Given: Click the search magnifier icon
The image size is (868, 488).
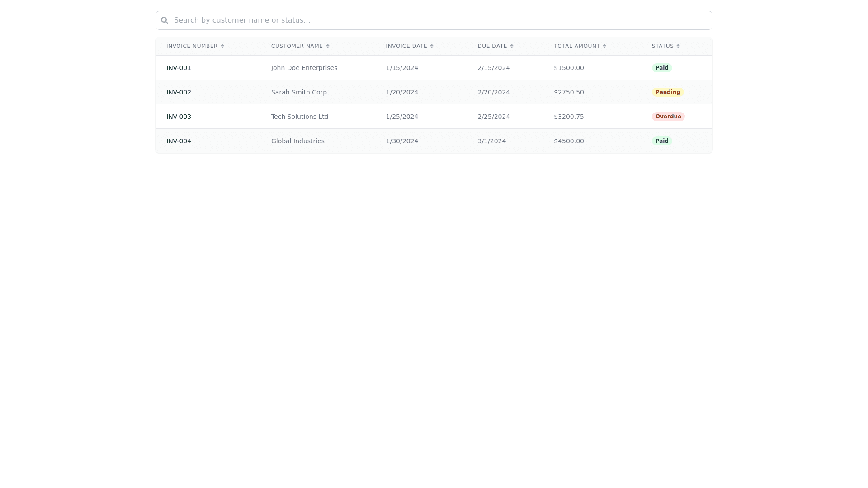Looking at the screenshot, I should point(165,20).
